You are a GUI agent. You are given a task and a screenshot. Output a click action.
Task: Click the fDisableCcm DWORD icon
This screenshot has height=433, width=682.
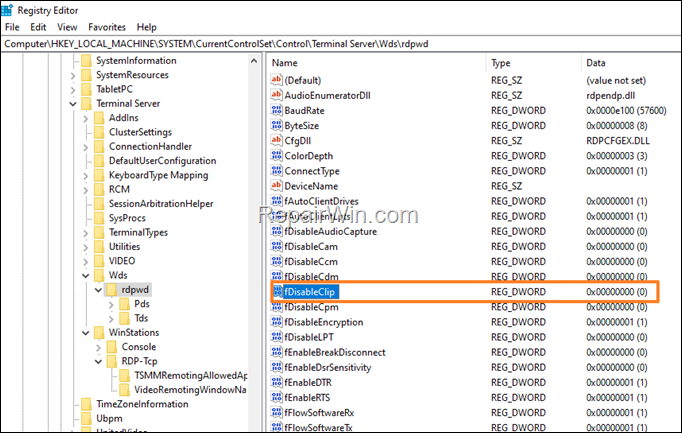(x=276, y=261)
